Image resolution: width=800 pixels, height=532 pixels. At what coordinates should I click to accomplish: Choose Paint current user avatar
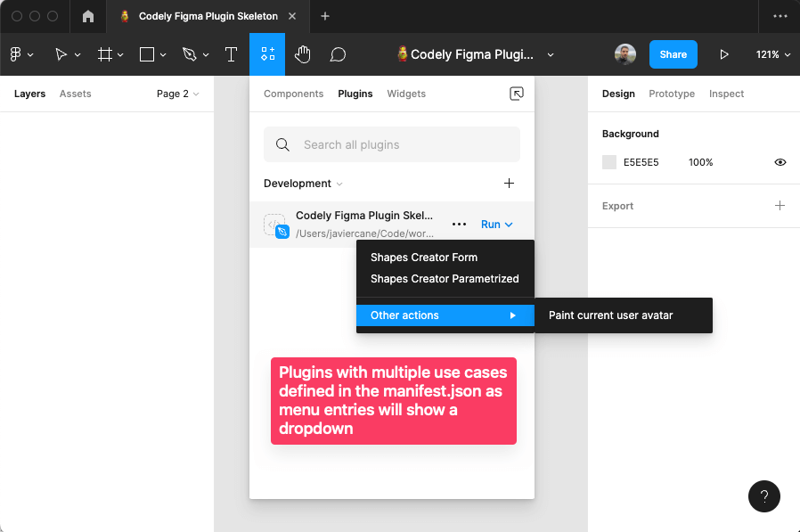623,315
